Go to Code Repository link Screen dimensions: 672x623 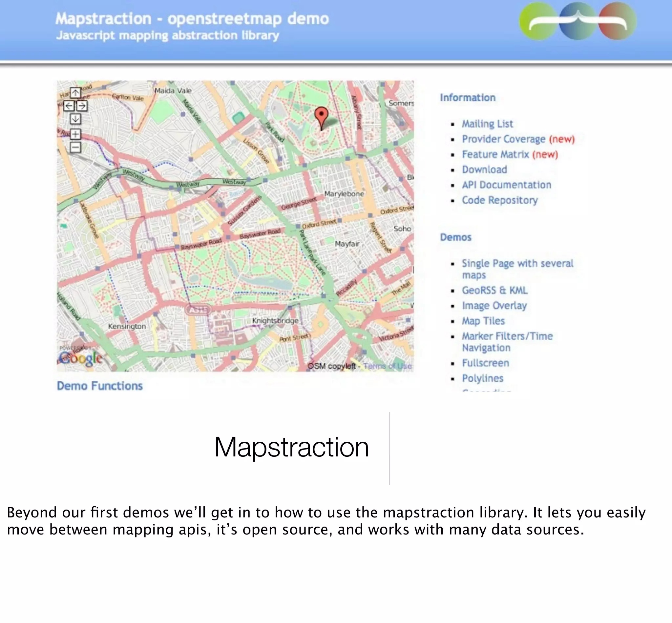coord(500,200)
